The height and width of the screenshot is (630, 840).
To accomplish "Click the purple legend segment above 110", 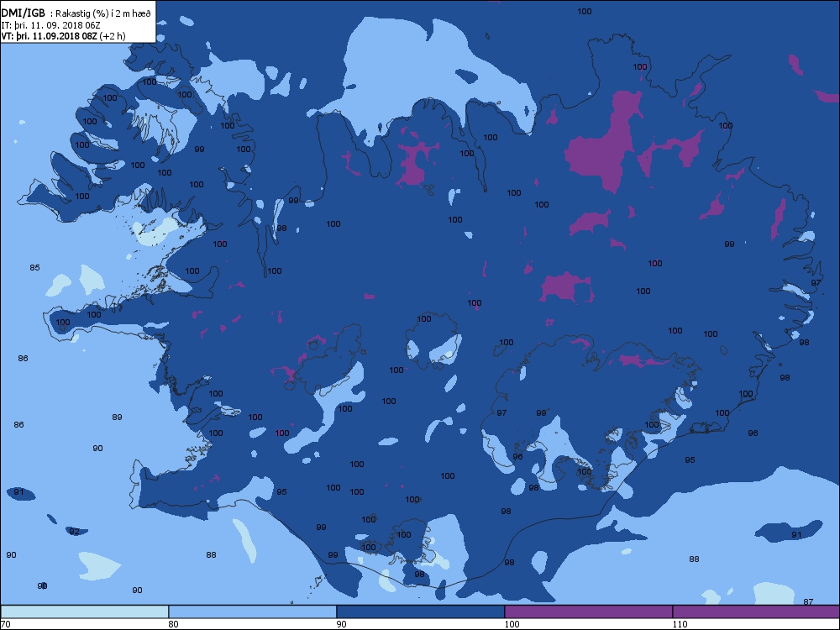I will [x=756, y=612].
